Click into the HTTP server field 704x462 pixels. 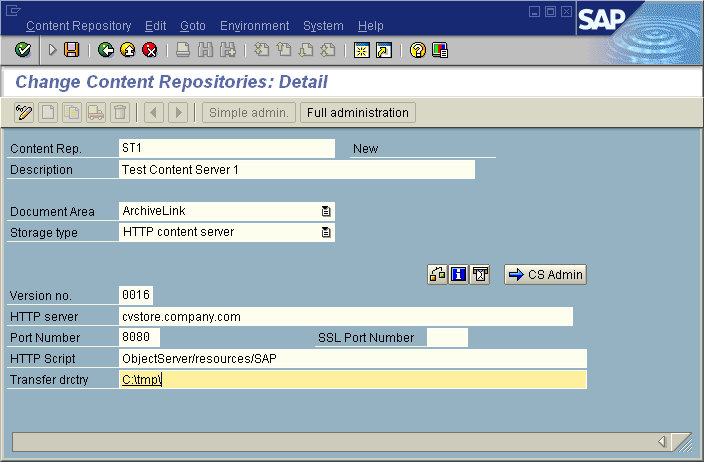(345, 317)
